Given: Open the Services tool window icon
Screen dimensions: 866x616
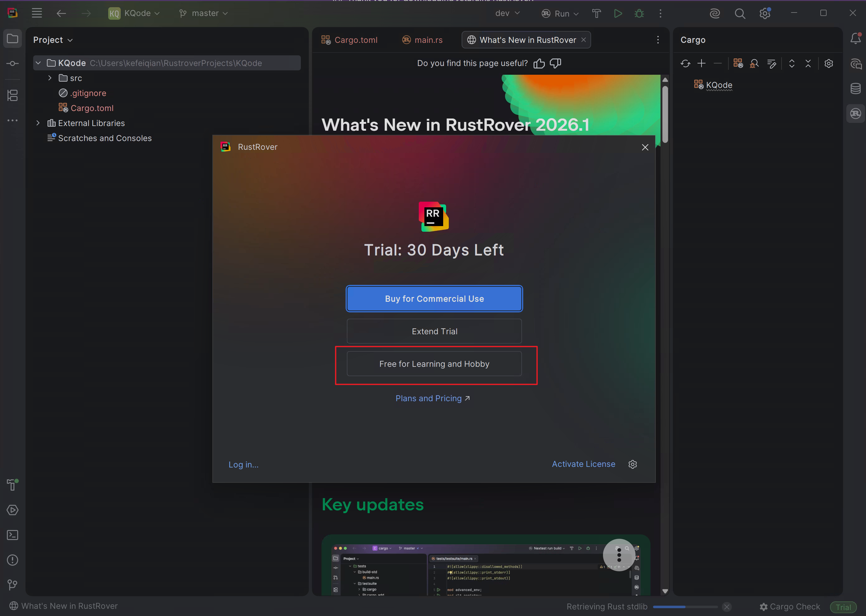Looking at the screenshot, I should [x=13, y=510].
